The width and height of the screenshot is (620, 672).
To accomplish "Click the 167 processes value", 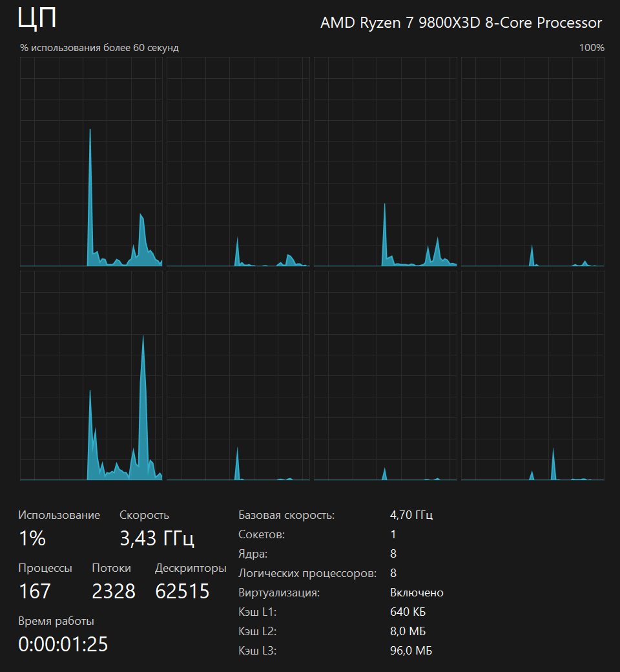I will [35, 591].
